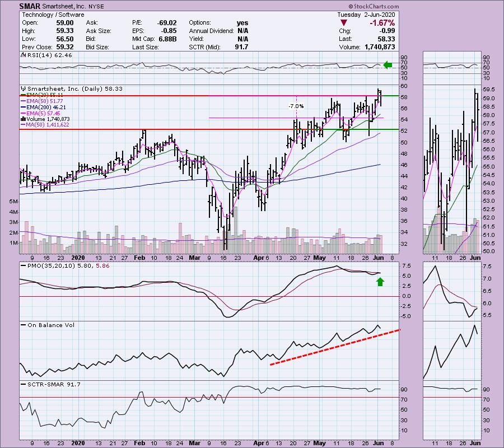
Task: Click the EPS value -0.85
Action: [x=169, y=31]
